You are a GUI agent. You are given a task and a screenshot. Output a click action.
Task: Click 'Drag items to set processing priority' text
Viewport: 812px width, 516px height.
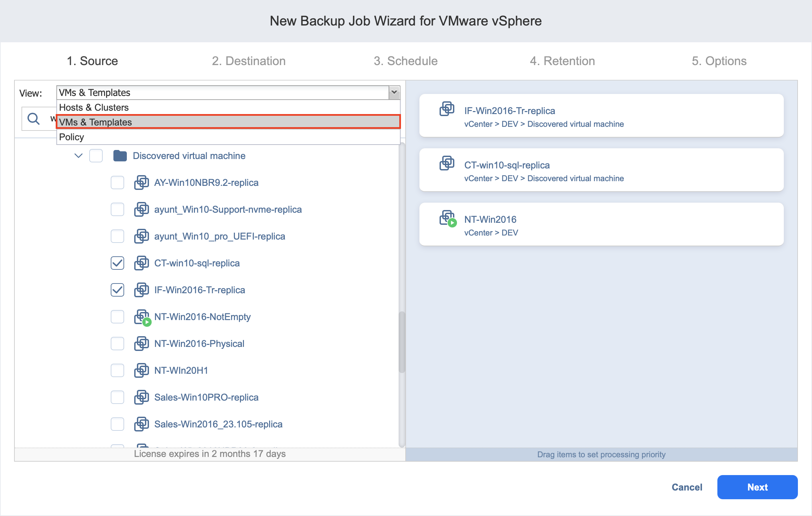(601, 455)
